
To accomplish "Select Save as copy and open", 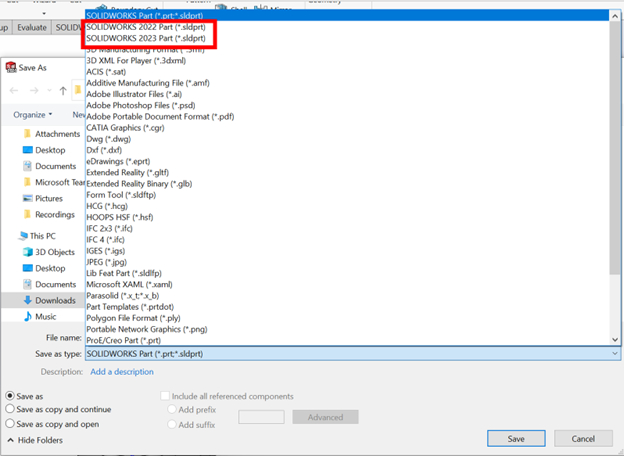I will tap(10, 423).
